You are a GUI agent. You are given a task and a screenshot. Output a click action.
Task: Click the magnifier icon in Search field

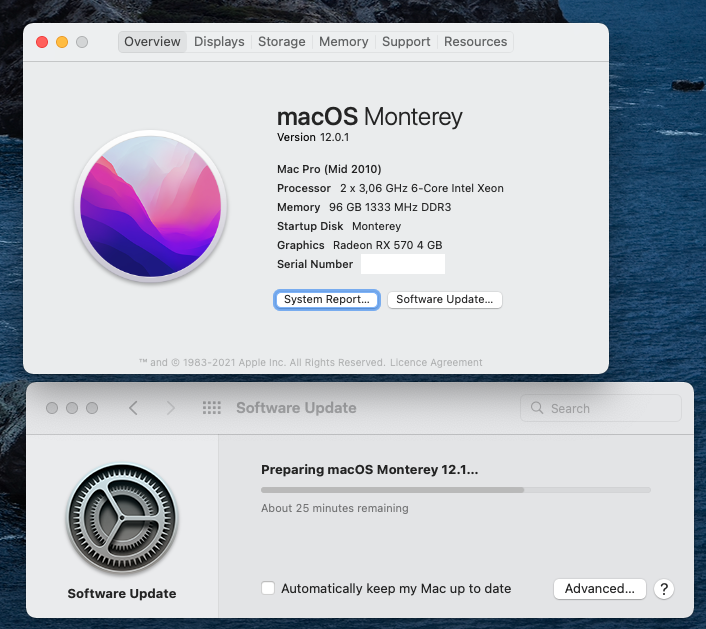pyautogui.click(x=537, y=408)
